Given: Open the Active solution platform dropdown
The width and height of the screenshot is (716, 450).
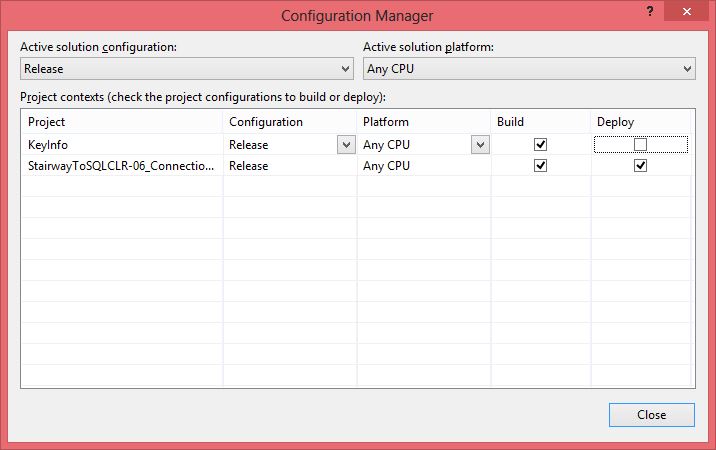Looking at the screenshot, I should pos(528,69).
